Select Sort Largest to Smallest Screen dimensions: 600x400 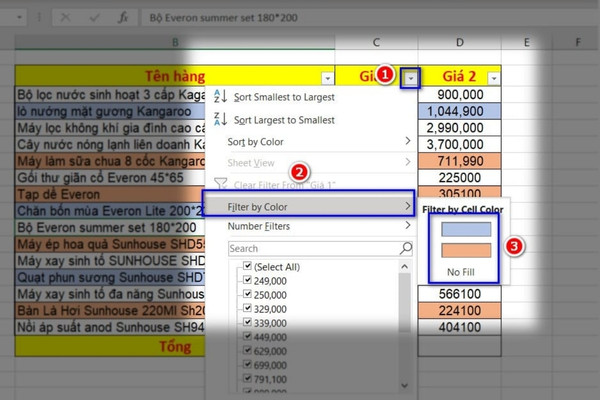tap(284, 120)
